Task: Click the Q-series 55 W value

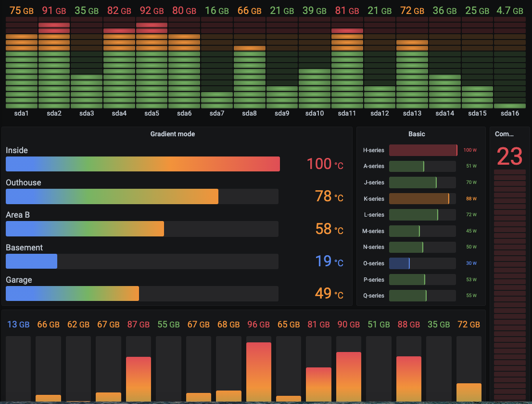Action: (x=471, y=296)
